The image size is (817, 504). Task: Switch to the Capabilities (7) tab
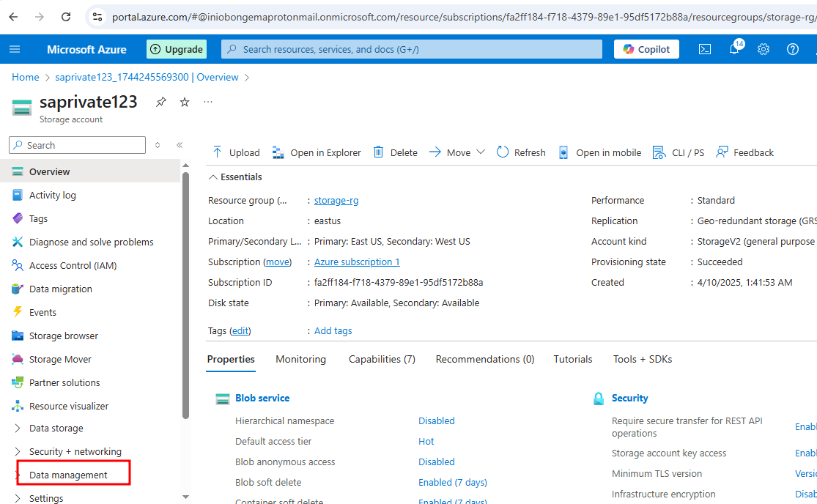(x=382, y=359)
